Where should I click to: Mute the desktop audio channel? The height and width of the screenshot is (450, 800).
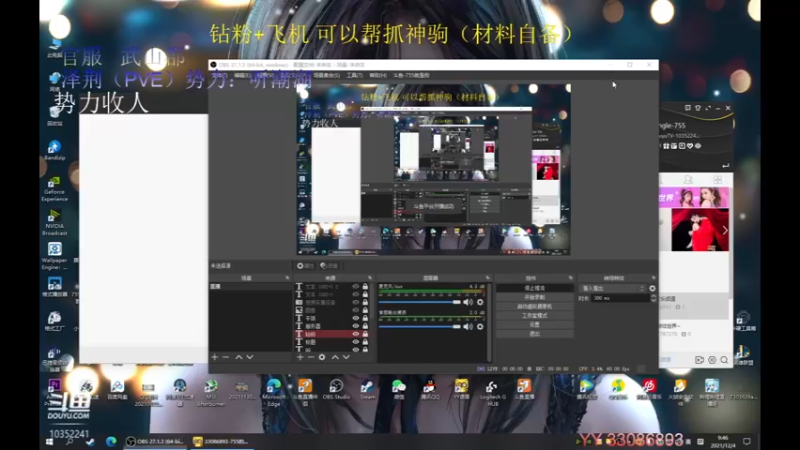tap(468, 327)
